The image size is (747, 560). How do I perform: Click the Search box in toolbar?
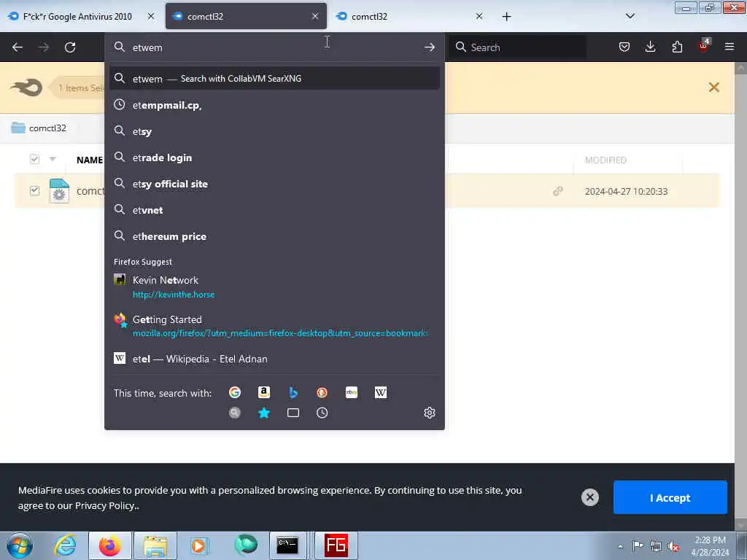[517, 47]
